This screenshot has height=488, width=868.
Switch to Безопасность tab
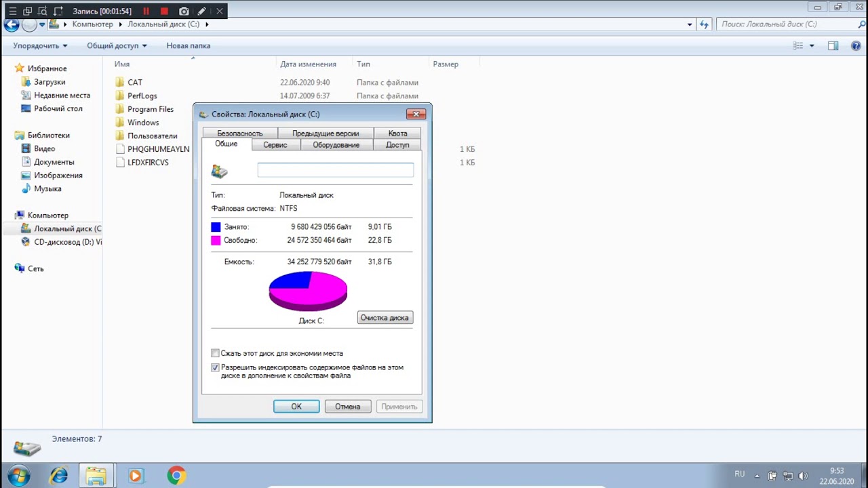pos(239,134)
